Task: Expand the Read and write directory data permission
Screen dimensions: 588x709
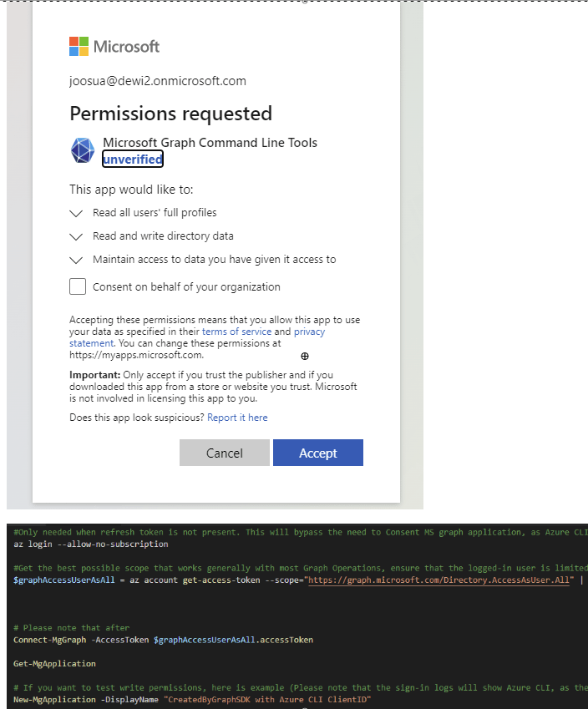Action: 77,236
